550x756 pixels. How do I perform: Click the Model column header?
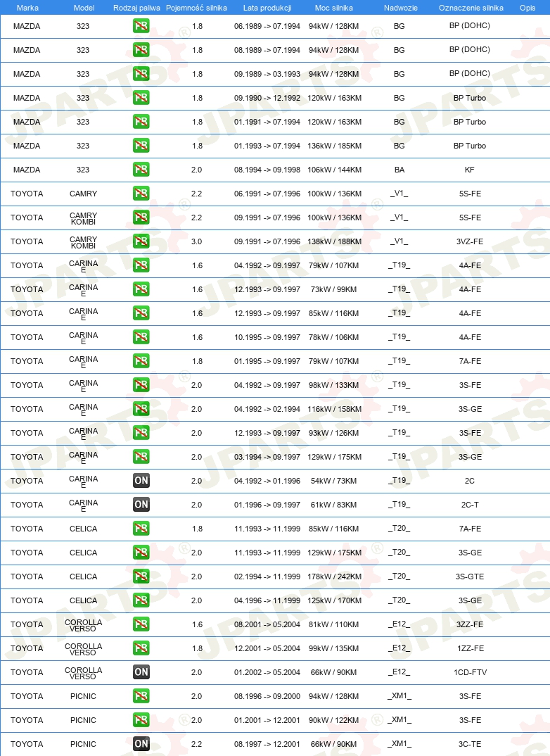click(84, 8)
